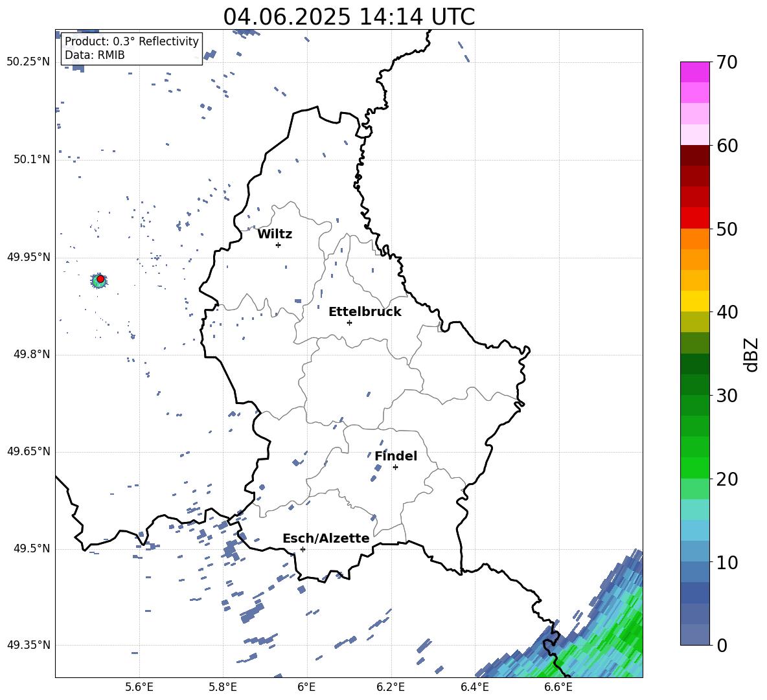Click the 6.2°E longitude label
Image resolution: width=767 pixels, height=700 pixels.
391,687
